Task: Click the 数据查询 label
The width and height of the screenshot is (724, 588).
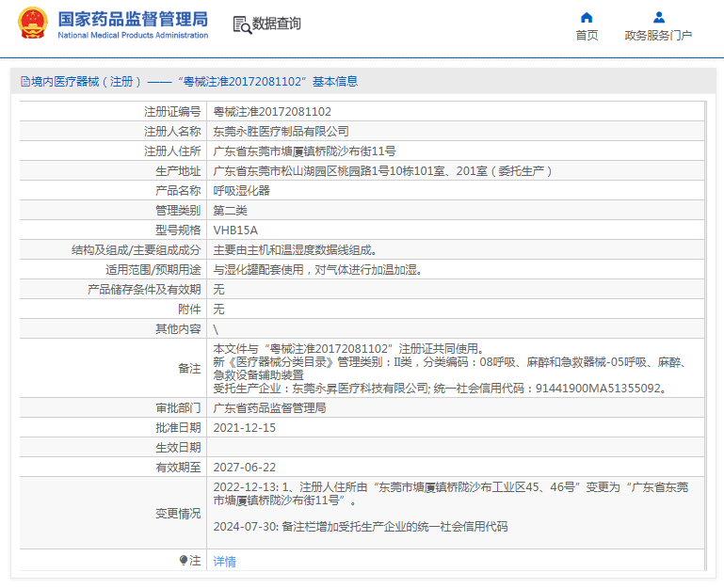Action: (276, 24)
